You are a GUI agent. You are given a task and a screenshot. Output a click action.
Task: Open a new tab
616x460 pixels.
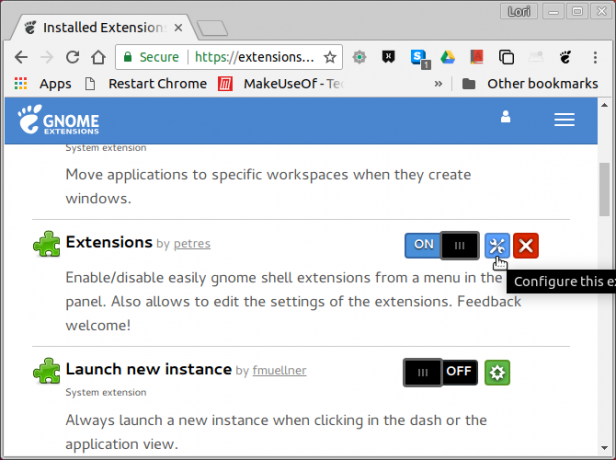click(x=212, y=28)
